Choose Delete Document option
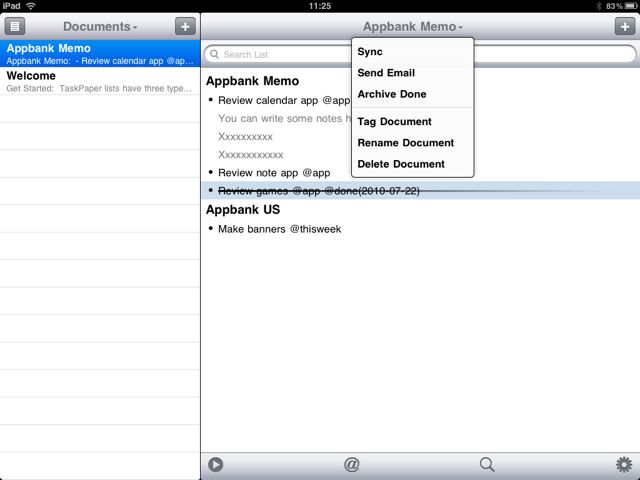This screenshot has height=480, width=640. coord(413,164)
